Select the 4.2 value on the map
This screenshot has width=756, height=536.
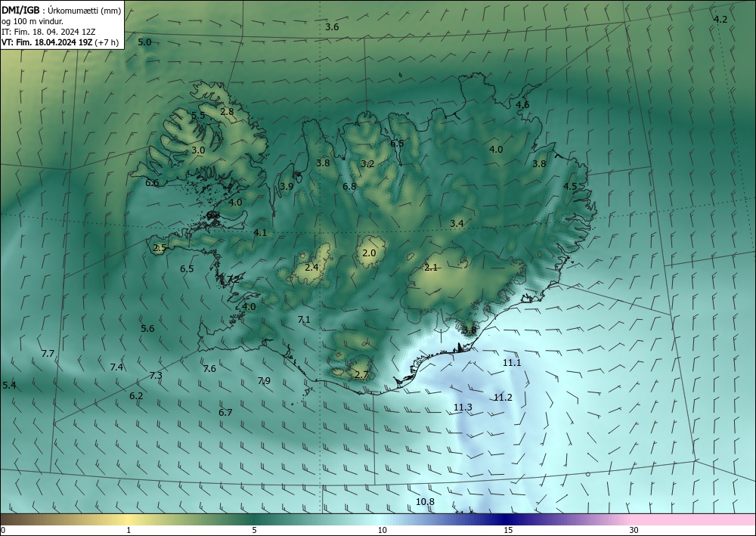pyautogui.click(x=720, y=20)
